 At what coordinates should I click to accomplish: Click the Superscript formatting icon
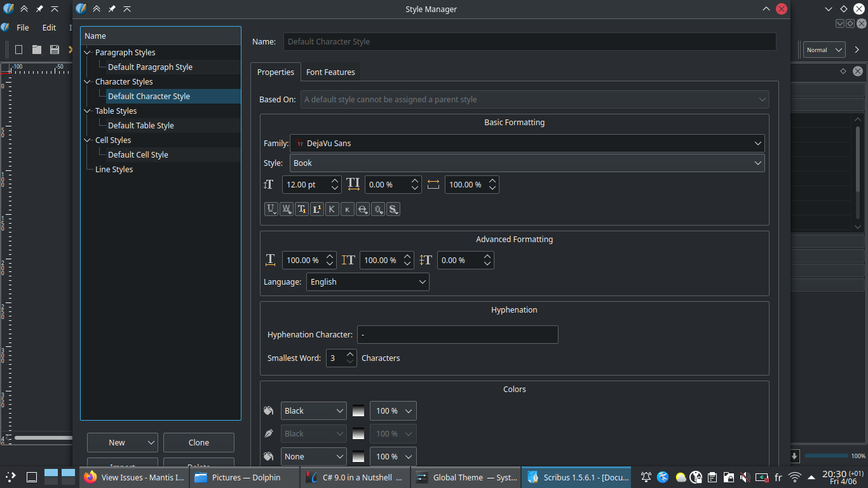316,209
